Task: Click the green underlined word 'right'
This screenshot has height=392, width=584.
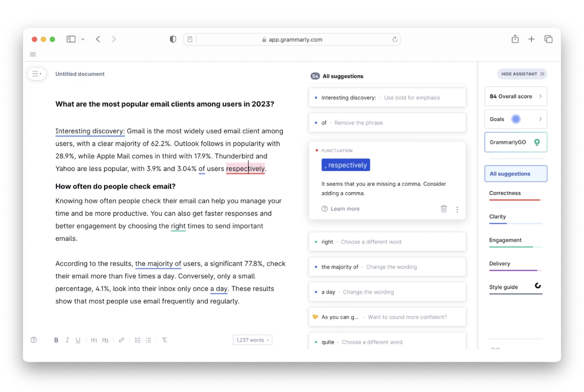Action: (x=178, y=226)
